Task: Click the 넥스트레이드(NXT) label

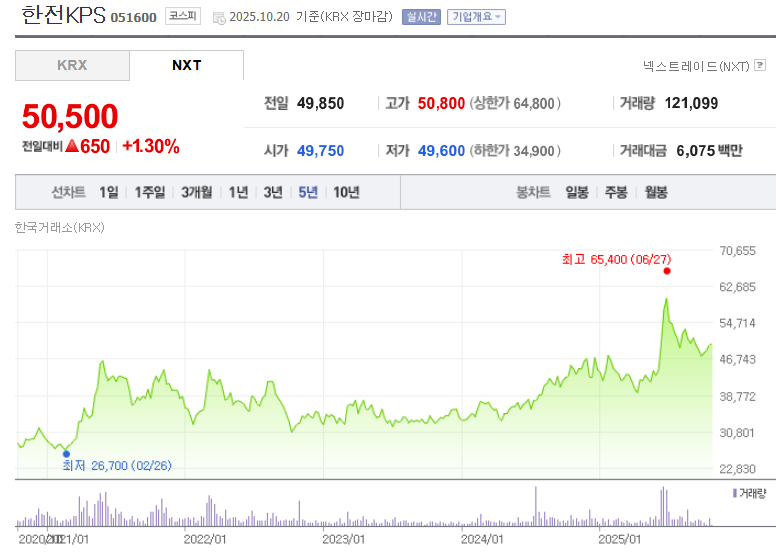Action: [696, 66]
